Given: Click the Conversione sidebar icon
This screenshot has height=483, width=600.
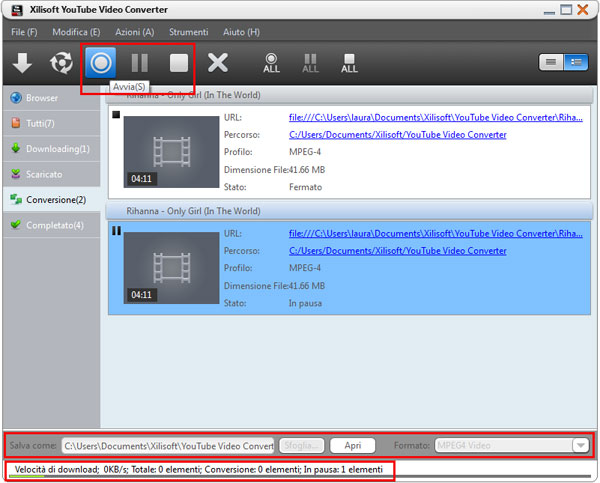Looking at the screenshot, I should point(16,199).
